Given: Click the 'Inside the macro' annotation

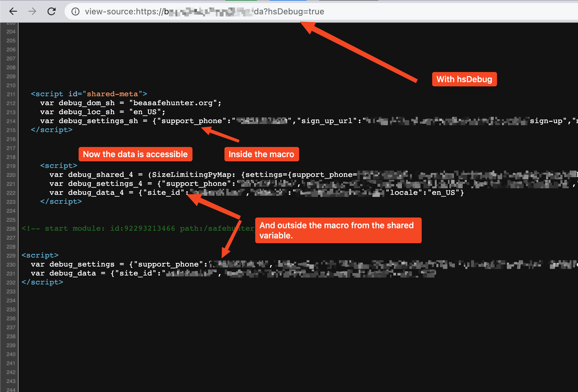Looking at the screenshot, I should point(262,154).
